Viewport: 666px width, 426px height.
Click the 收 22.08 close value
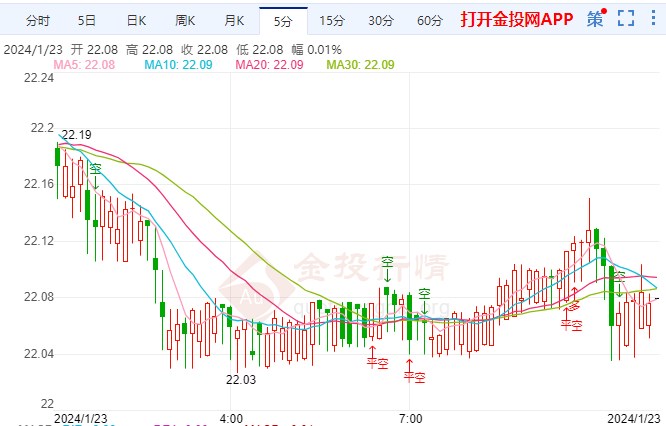coord(204,50)
